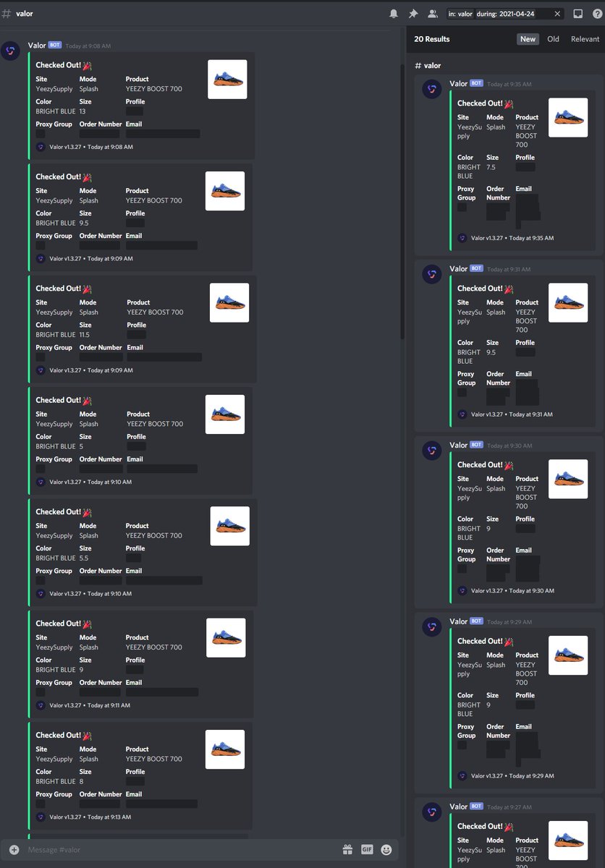Open shoe thumbnail in size 8 checkout
Image resolution: width=605 pixels, height=868 pixels.
[225, 749]
